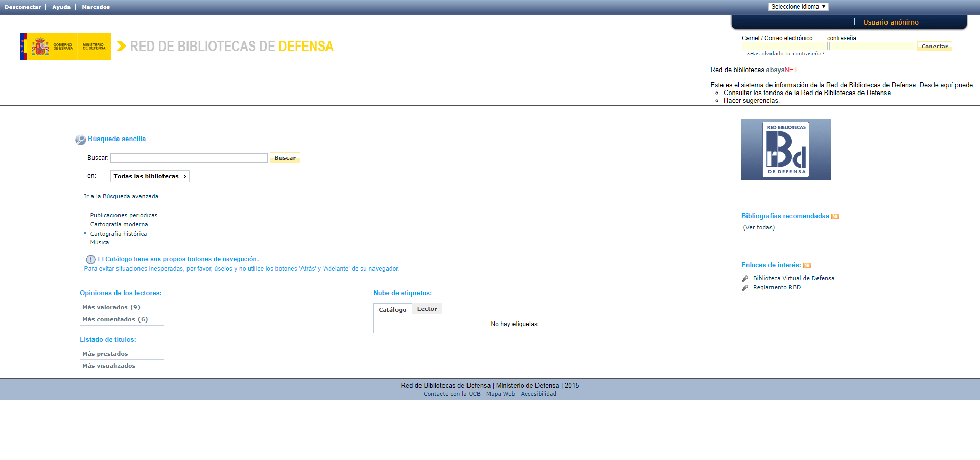Open Reglamento RBD link
Screen dimensions: 980x460
pyautogui.click(x=777, y=287)
